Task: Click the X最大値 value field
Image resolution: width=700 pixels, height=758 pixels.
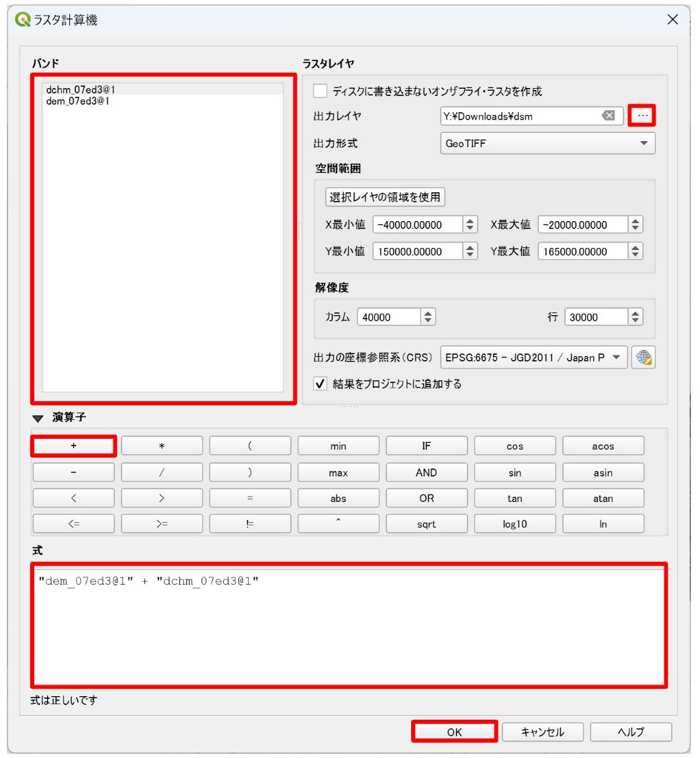Action: point(583,225)
